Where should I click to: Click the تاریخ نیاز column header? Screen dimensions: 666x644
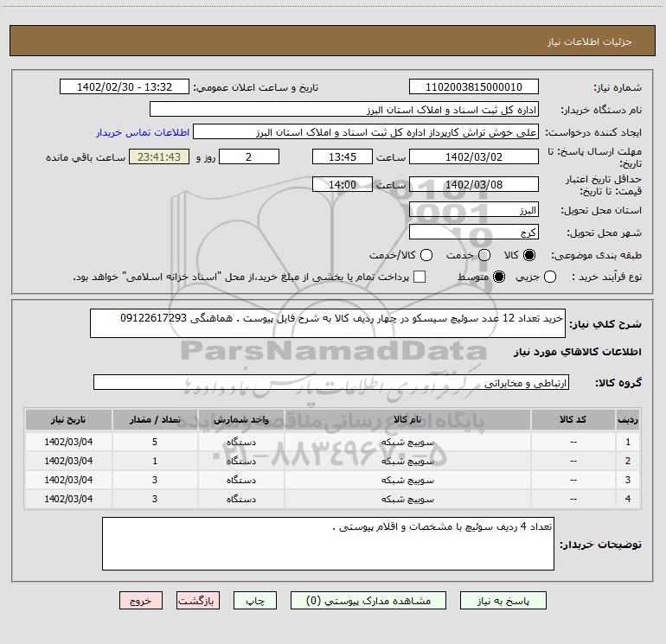point(68,420)
